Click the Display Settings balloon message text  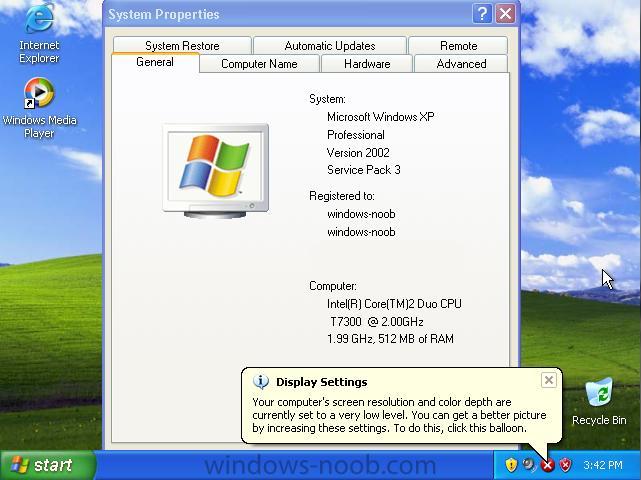pyautogui.click(x=399, y=415)
